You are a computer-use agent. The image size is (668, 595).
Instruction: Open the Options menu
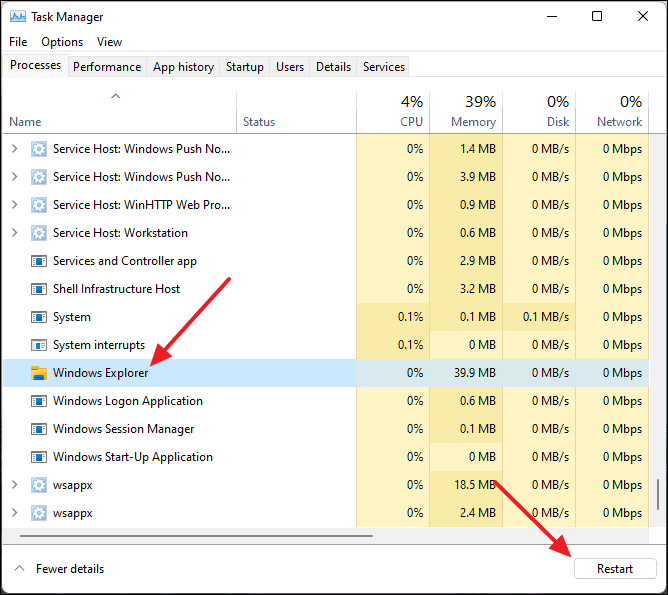click(62, 42)
